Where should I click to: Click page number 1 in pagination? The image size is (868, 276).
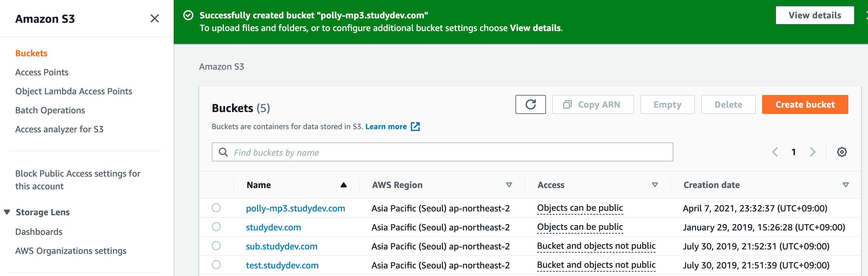[x=794, y=152]
